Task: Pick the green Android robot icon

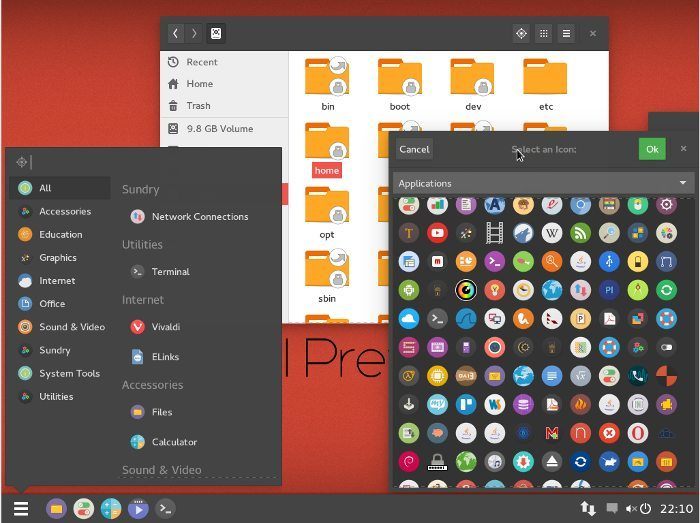Action: pos(408,290)
